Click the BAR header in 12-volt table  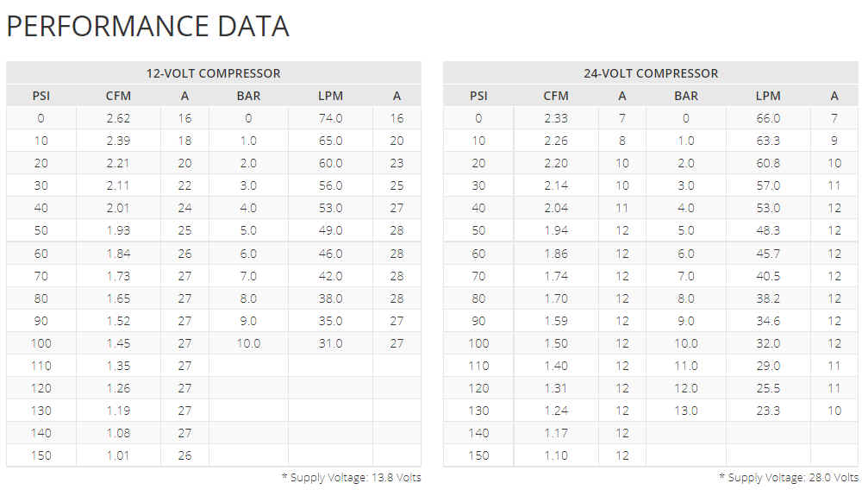click(248, 96)
